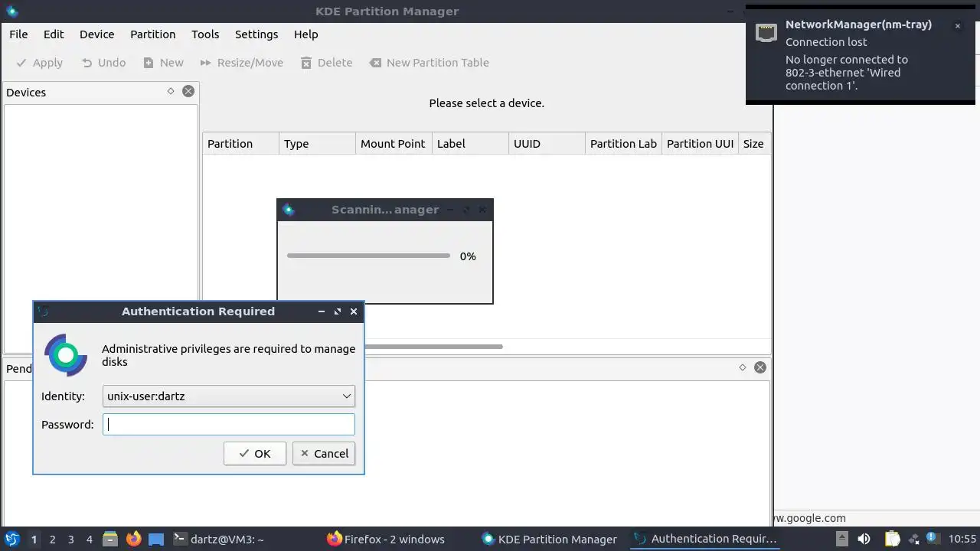Click the UUID column header
980x551 pixels.
coord(547,144)
